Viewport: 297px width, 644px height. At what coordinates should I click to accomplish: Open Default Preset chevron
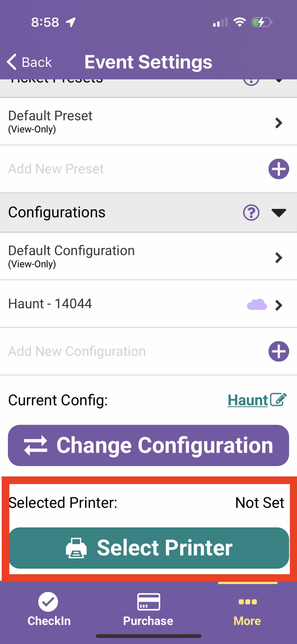(278, 123)
